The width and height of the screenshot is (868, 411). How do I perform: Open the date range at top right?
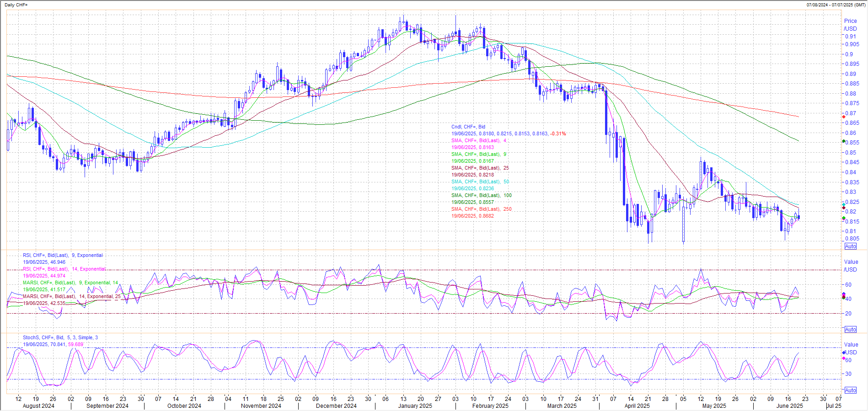pyautogui.click(x=836, y=5)
